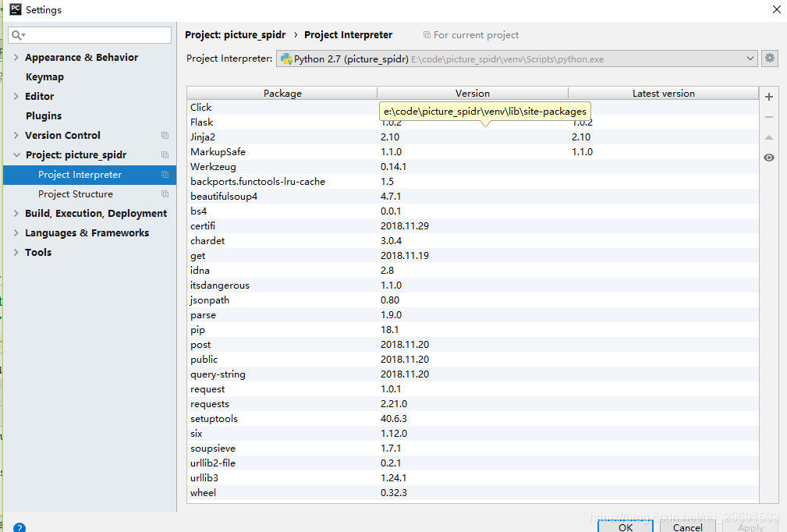Select the chardet package row

click(473, 241)
